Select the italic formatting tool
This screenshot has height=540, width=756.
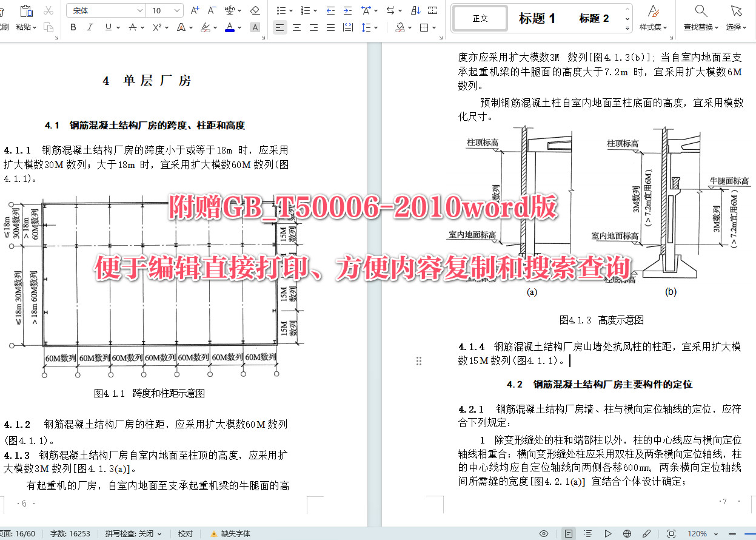[89, 27]
